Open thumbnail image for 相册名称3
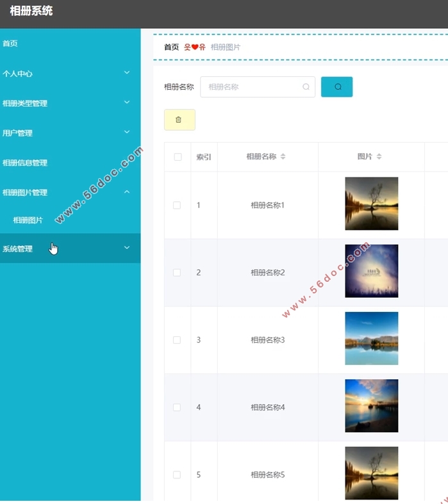The image size is (448, 504). coord(372,339)
